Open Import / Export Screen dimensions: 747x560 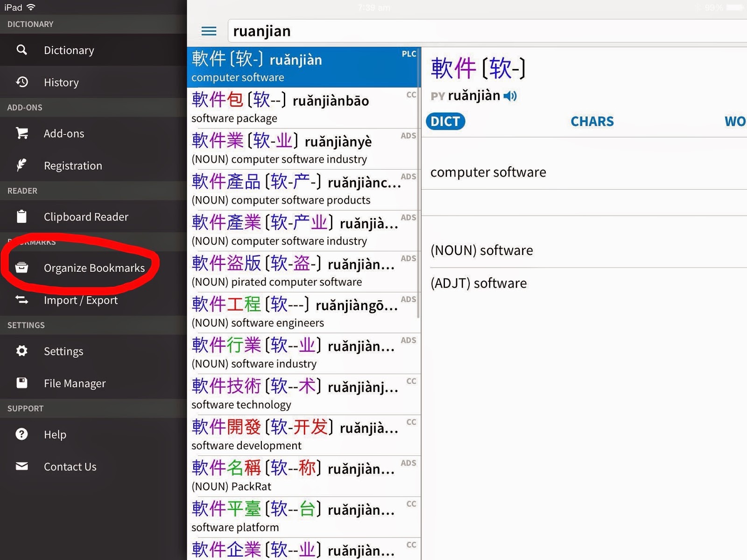80,300
